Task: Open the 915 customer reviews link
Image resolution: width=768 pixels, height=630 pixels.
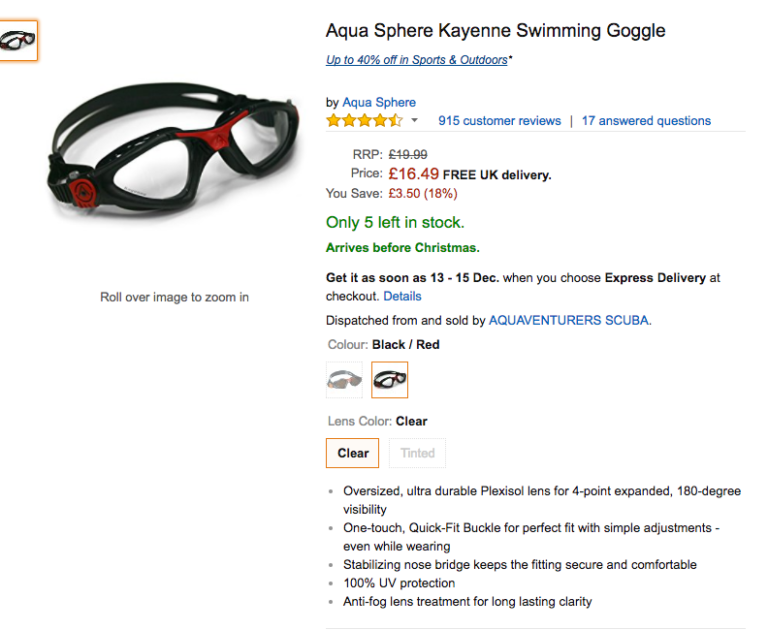Action: 499,121
